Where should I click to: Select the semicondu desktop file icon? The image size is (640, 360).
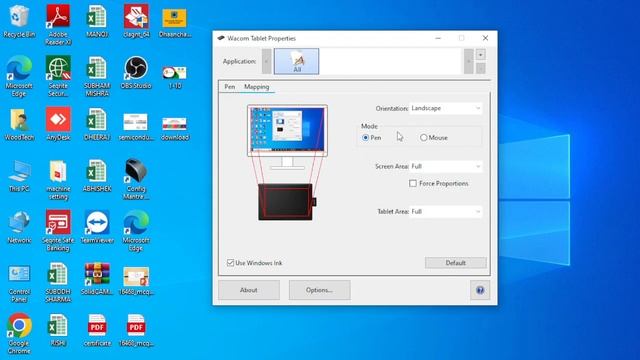pos(136,127)
